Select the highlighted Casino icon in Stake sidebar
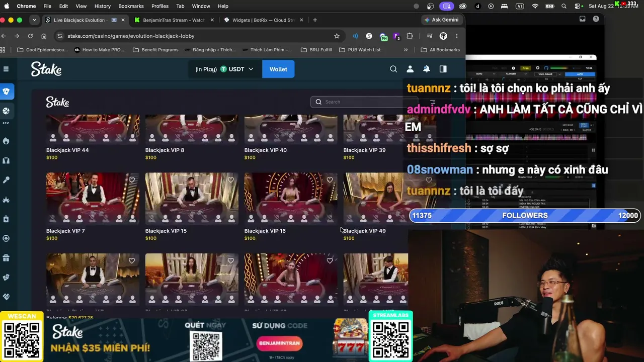Viewport: 644px width, 362px height. 6,92
